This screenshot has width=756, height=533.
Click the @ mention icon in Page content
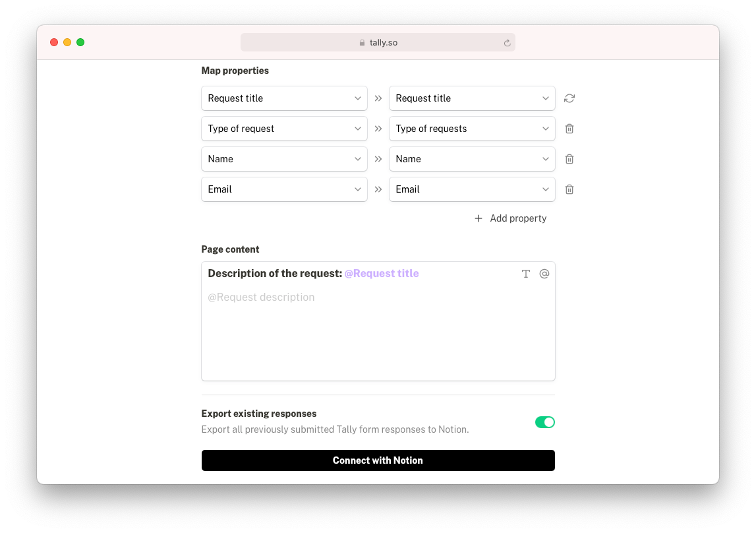click(x=544, y=274)
